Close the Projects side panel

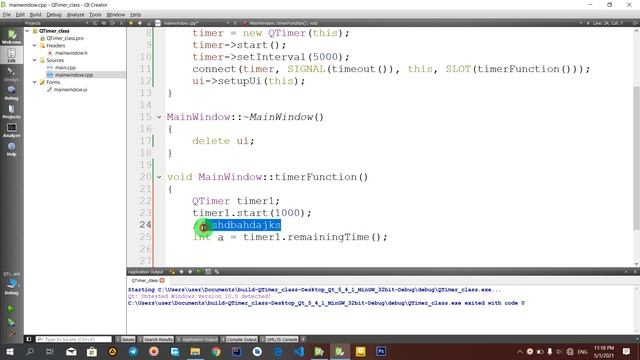(x=121, y=23)
